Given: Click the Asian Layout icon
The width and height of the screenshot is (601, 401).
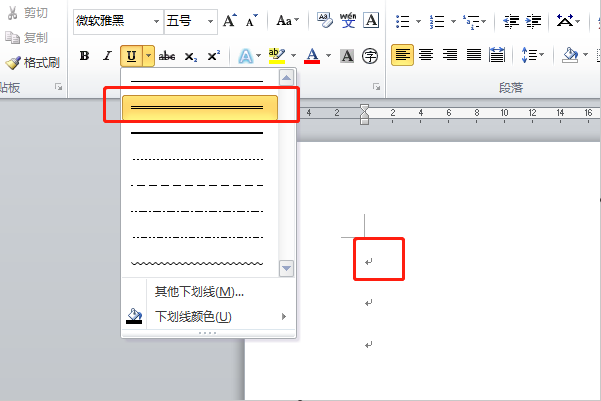Looking at the screenshot, I should 565,20.
